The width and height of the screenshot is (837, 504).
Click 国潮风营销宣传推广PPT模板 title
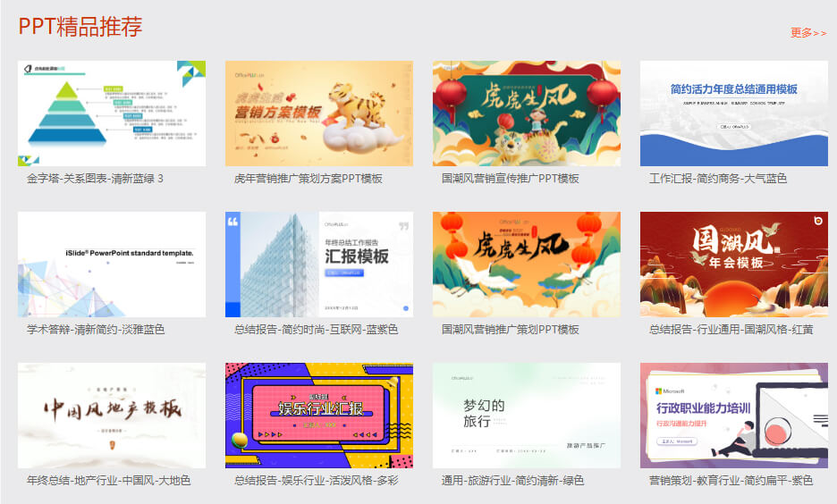click(511, 179)
